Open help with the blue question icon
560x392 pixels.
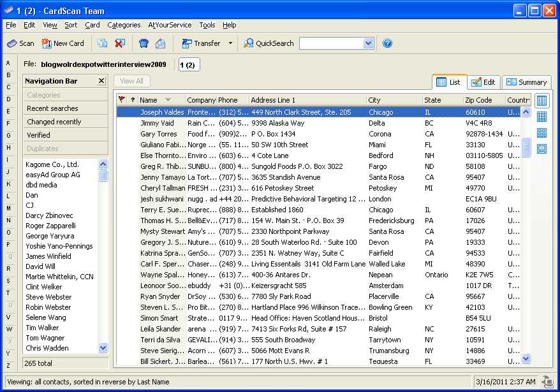[x=387, y=43]
